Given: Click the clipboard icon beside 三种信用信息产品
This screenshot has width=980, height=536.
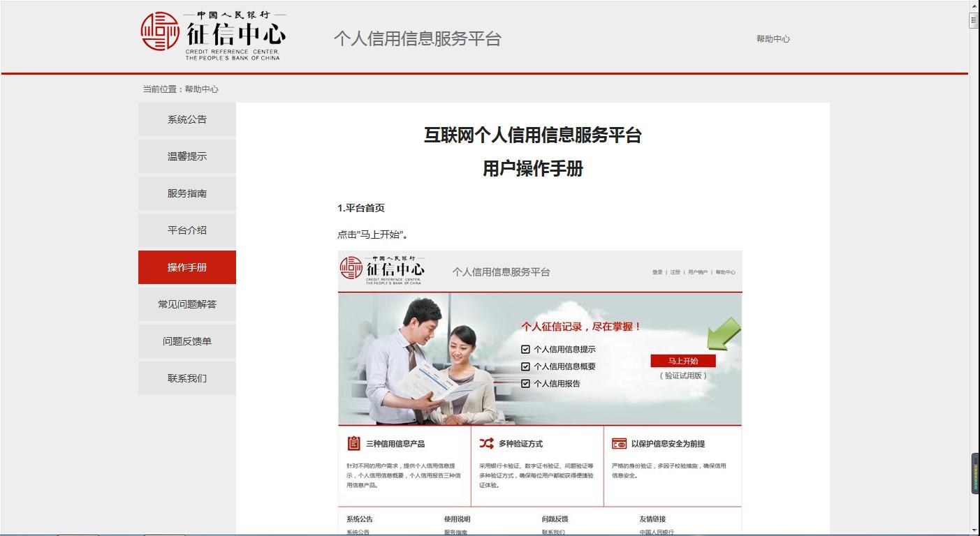Looking at the screenshot, I should tap(354, 443).
